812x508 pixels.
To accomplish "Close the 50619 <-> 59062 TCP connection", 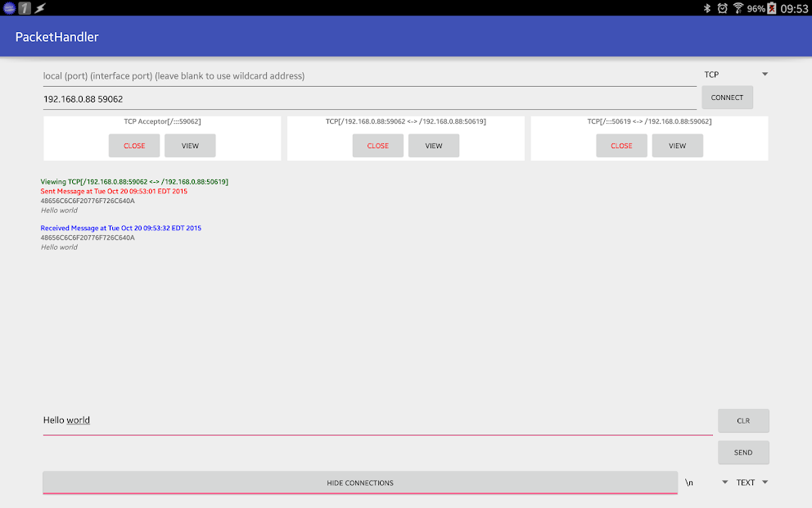I will coord(621,146).
